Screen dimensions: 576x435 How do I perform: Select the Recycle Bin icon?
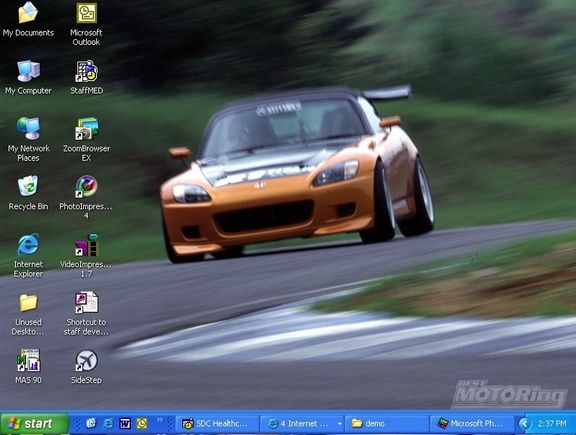[x=28, y=193]
